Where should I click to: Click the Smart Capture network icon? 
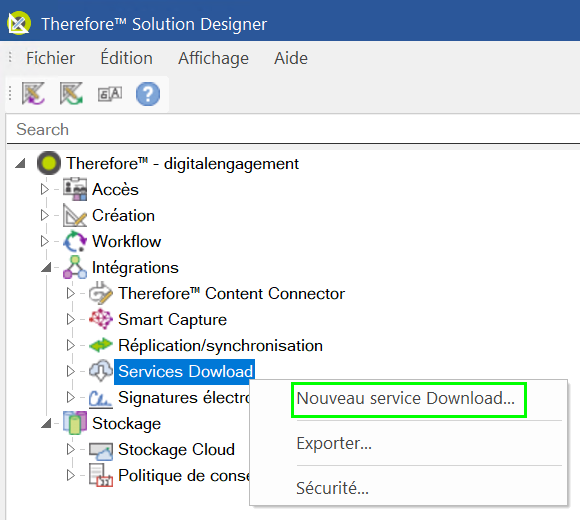pyautogui.click(x=101, y=319)
